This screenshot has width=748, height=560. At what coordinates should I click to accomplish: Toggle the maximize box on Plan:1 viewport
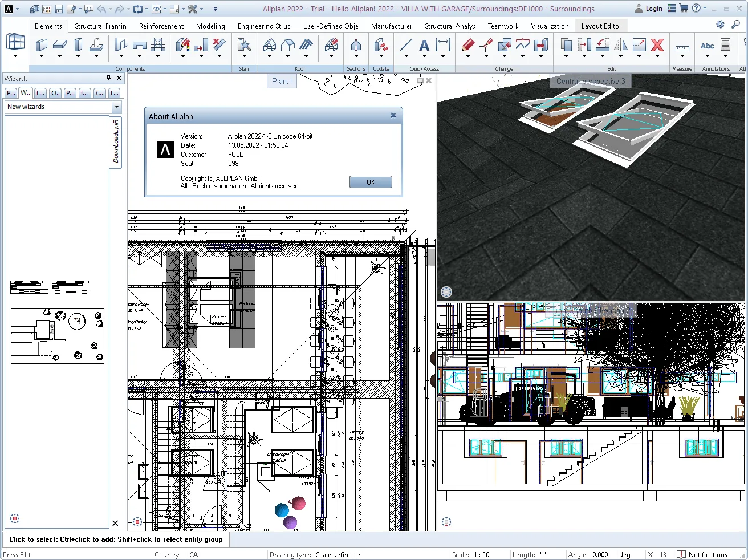pos(420,81)
